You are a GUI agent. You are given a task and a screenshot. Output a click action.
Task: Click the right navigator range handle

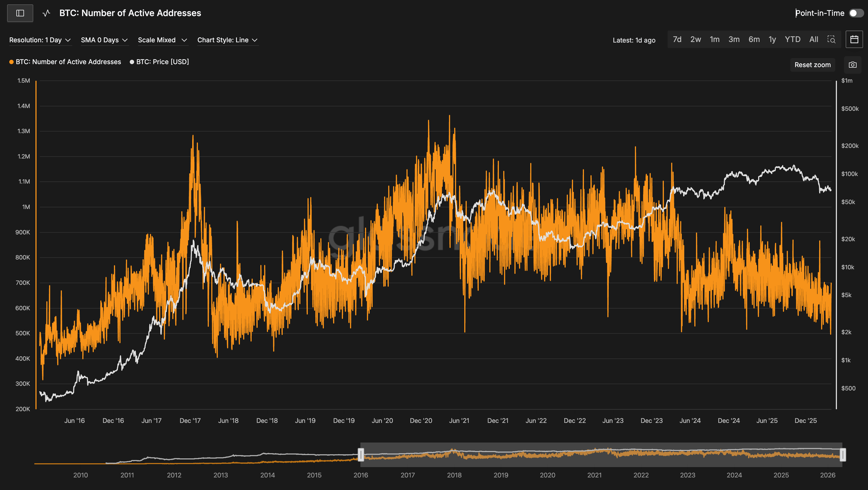842,455
